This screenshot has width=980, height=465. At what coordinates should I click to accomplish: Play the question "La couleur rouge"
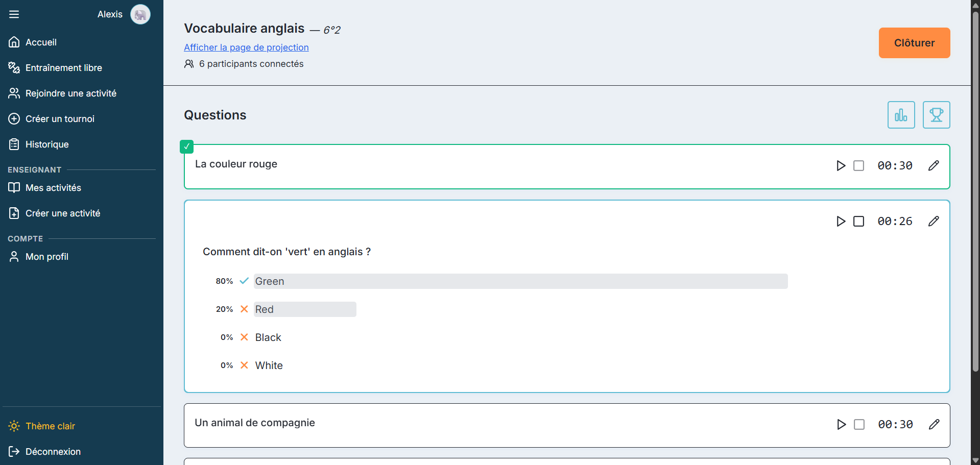pyautogui.click(x=841, y=165)
